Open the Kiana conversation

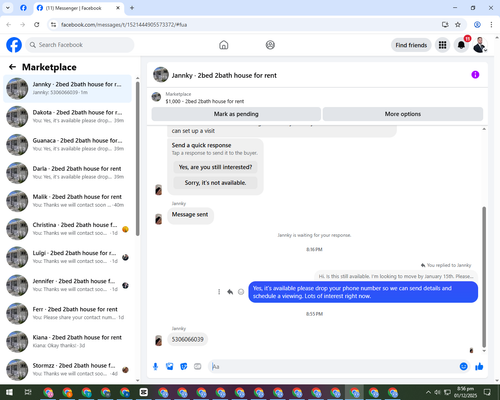[x=67, y=341]
